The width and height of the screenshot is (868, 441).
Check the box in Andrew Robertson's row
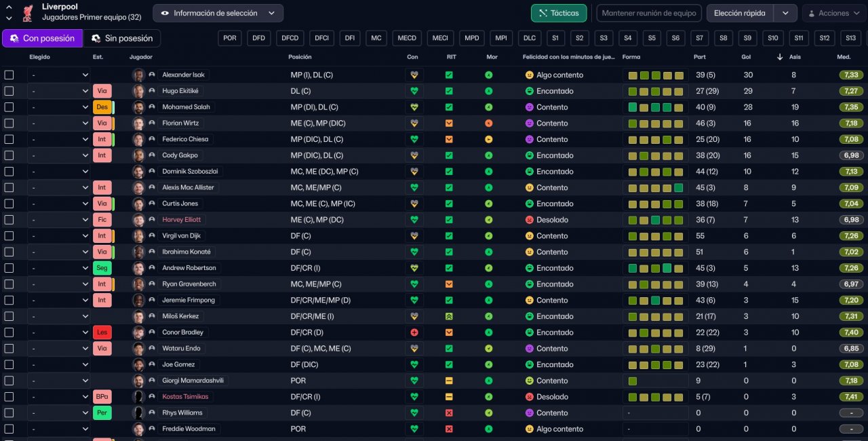[x=9, y=268]
